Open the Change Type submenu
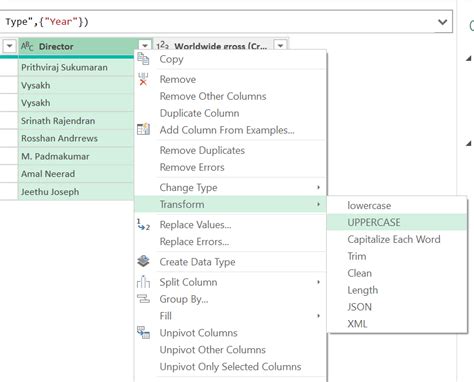Viewport: 474px width, 382px height. [x=230, y=187]
